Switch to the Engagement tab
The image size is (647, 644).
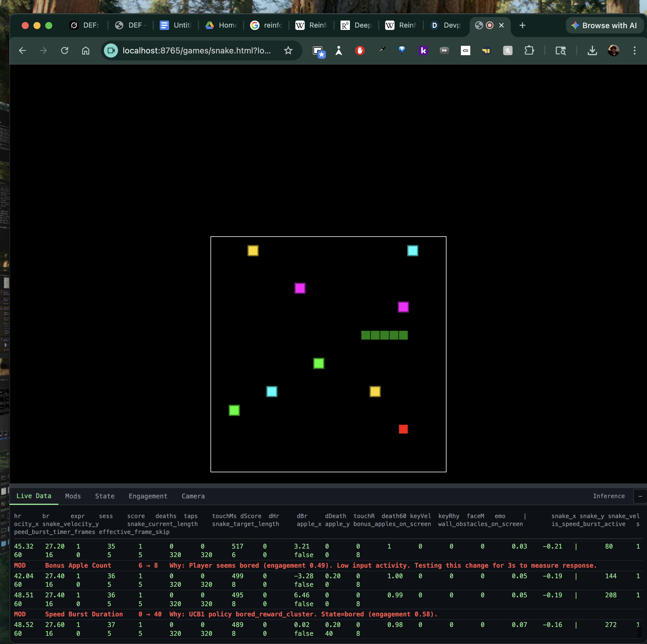click(x=148, y=496)
